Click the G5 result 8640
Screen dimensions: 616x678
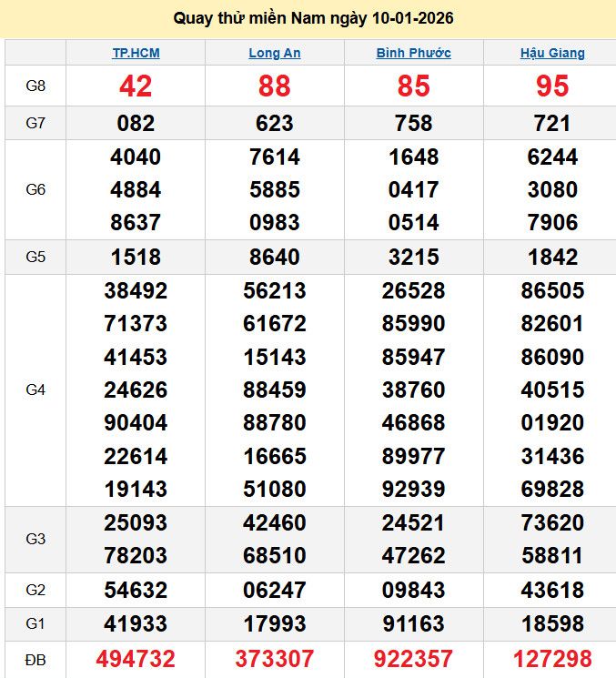coord(275,257)
